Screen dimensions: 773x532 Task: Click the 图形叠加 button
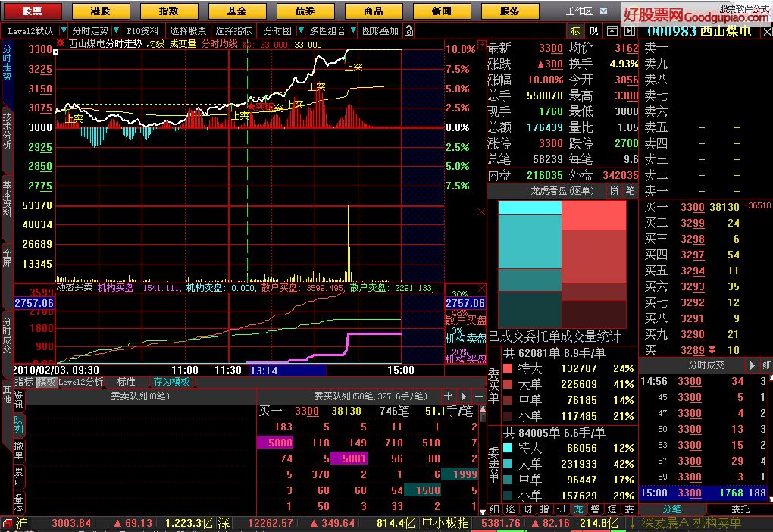coord(380,30)
